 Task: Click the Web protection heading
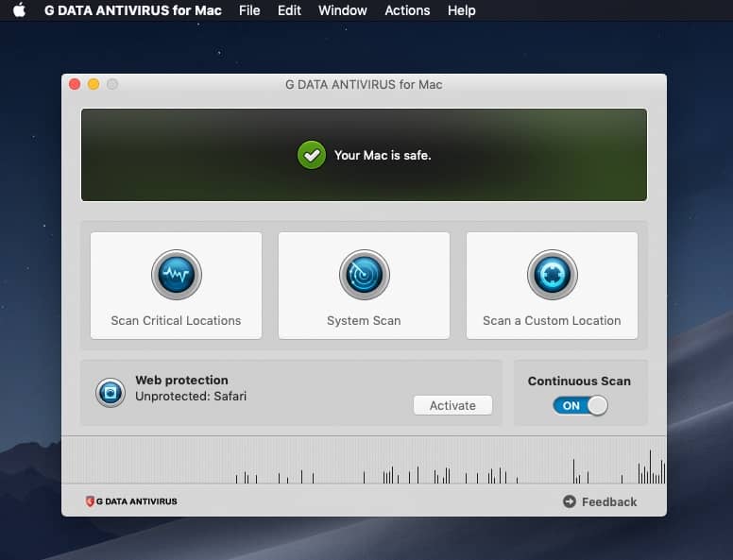[x=181, y=380]
